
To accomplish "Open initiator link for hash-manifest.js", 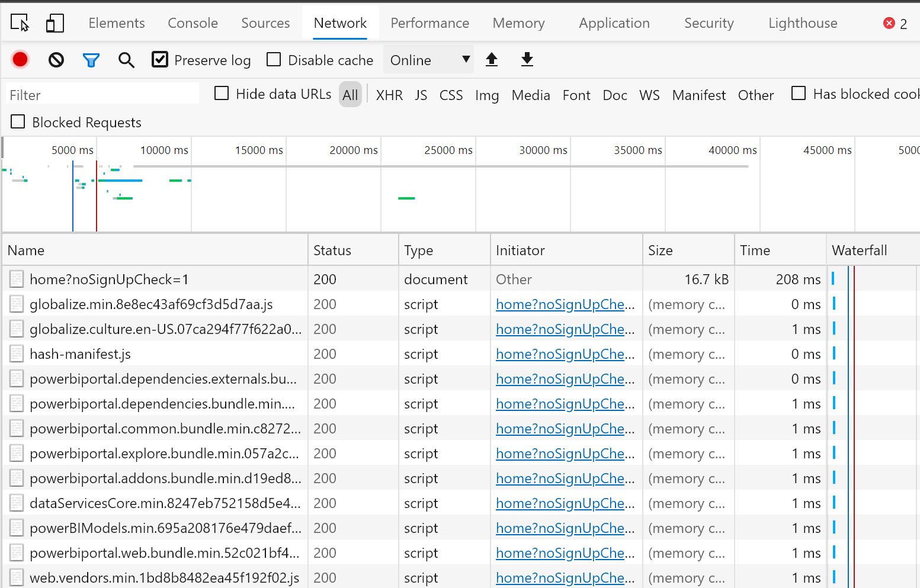I will click(565, 354).
